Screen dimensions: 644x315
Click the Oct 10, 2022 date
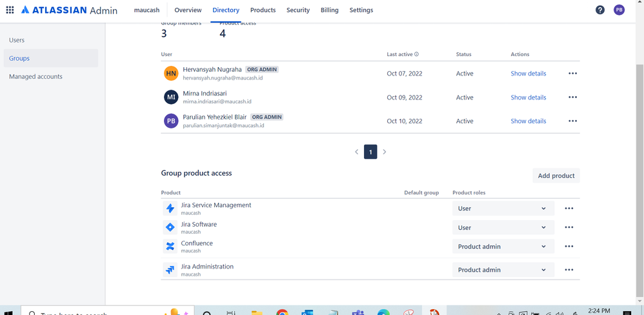[405, 121]
